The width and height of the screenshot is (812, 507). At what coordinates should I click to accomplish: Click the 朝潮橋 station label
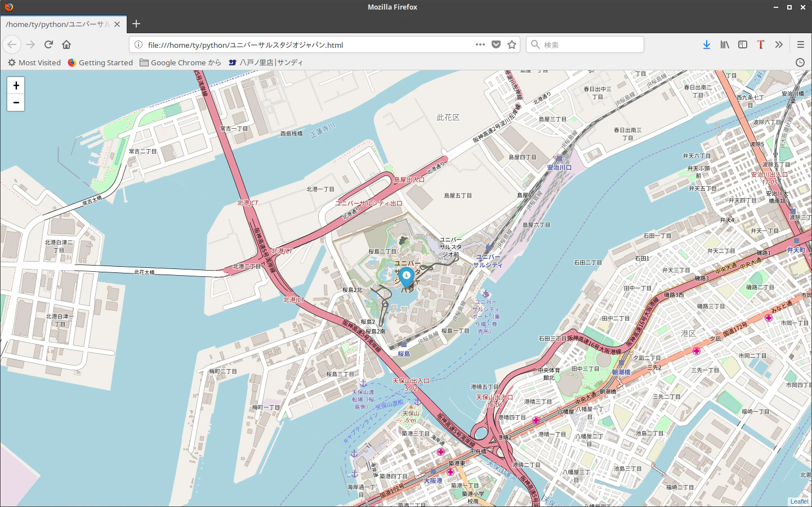point(621,373)
